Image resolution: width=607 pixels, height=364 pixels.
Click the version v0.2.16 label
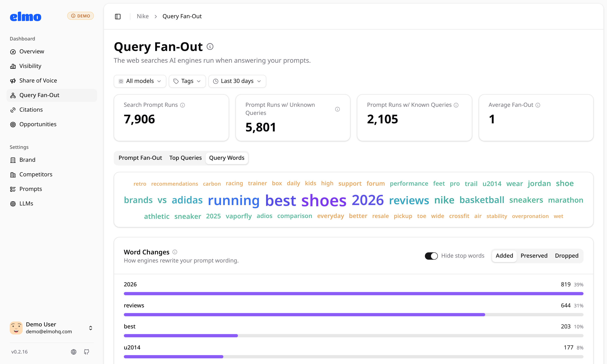point(19,352)
